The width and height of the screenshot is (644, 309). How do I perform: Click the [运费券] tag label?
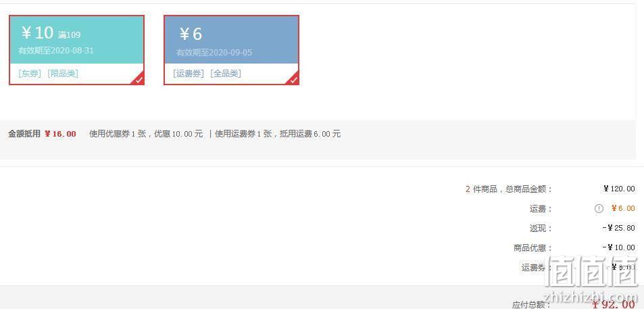pyautogui.click(x=189, y=74)
